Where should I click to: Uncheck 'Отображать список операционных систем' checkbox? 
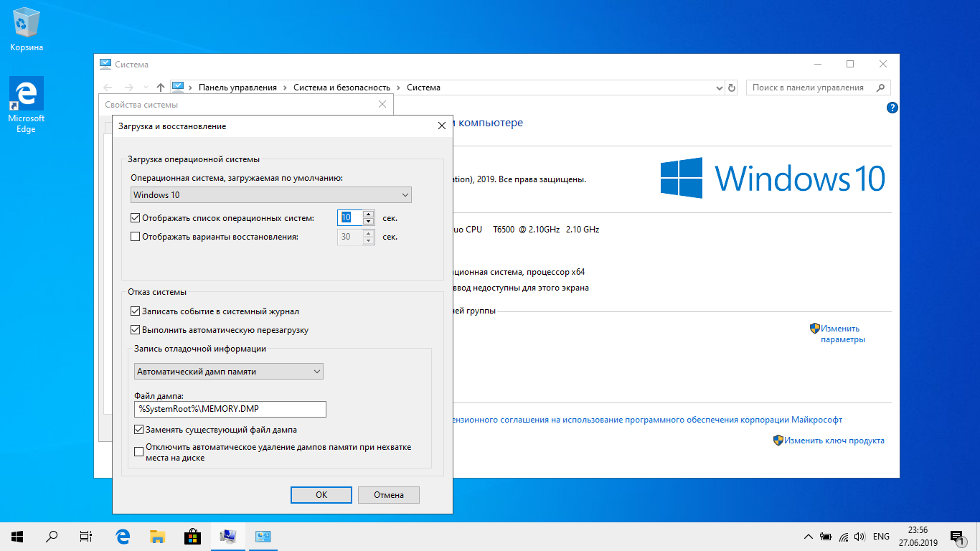[136, 218]
